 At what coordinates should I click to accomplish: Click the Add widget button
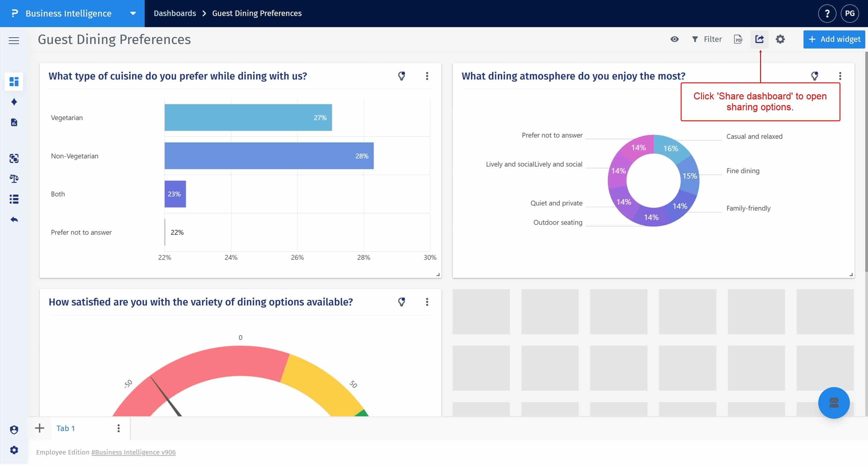pyautogui.click(x=834, y=39)
